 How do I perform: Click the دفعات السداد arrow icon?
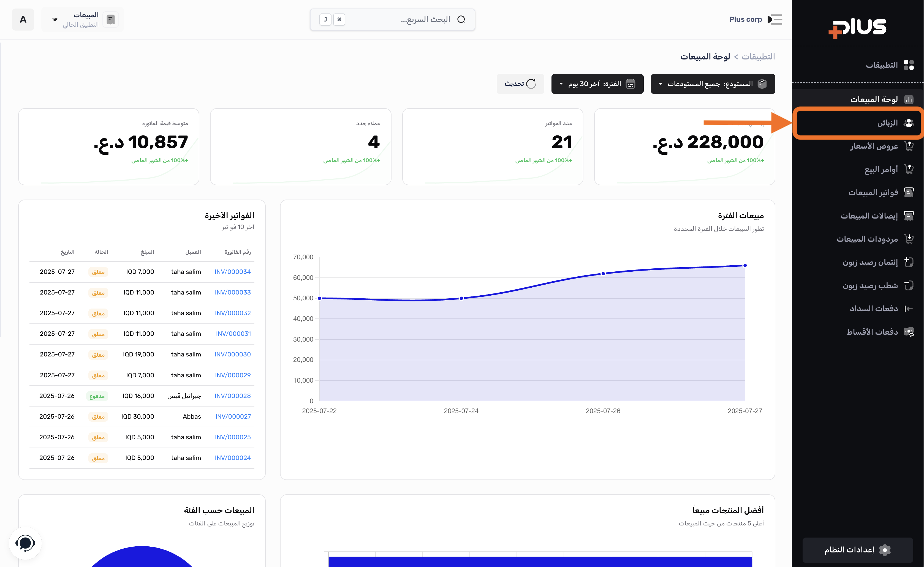[909, 309]
